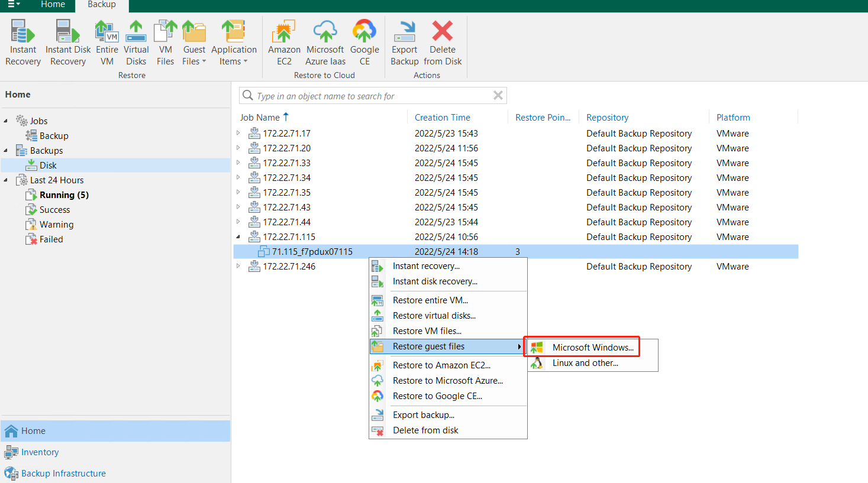
Task: Select the 172.22.71.43 job row
Action: (516, 208)
